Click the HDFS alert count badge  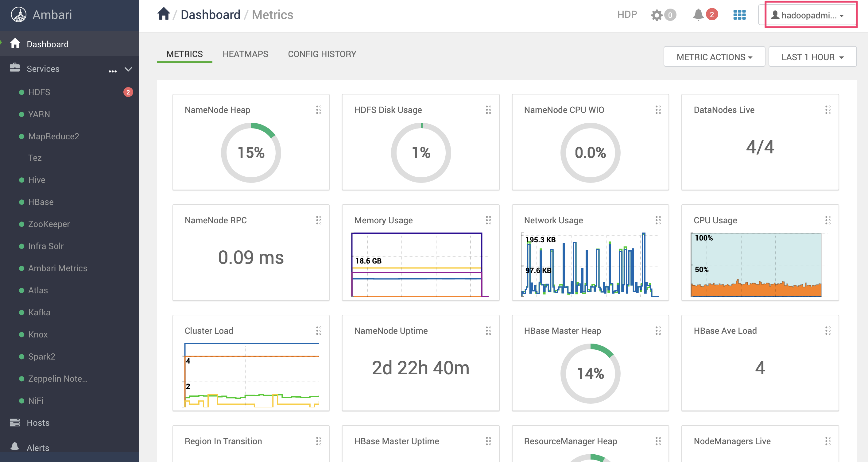pyautogui.click(x=128, y=92)
